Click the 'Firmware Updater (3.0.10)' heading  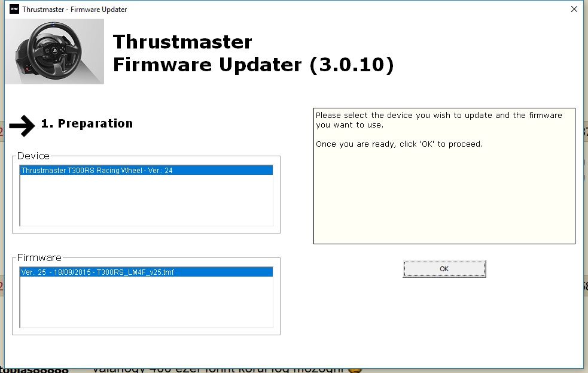pyautogui.click(x=254, y=65)
